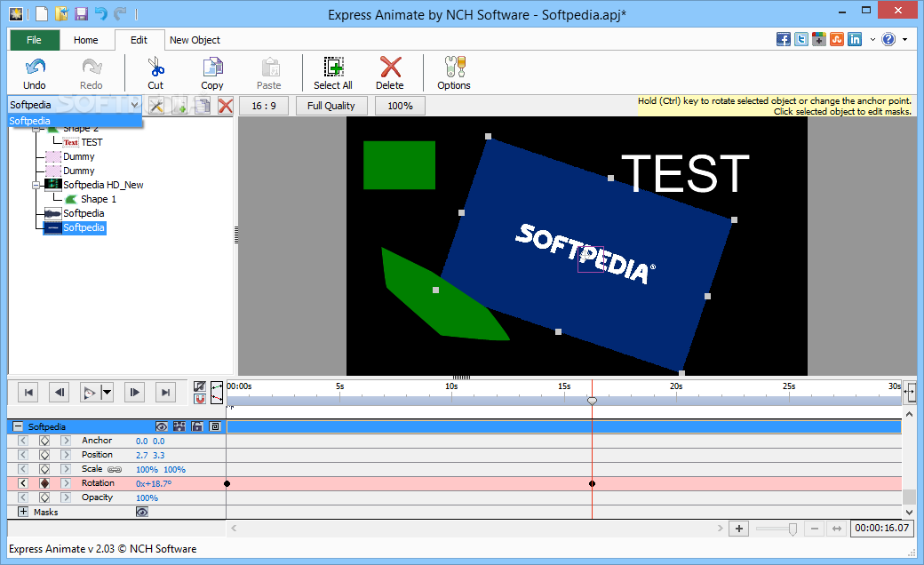Toggle Softpedia layer visibility eye
The image size is (924, 565).
[x=162, y=426]
